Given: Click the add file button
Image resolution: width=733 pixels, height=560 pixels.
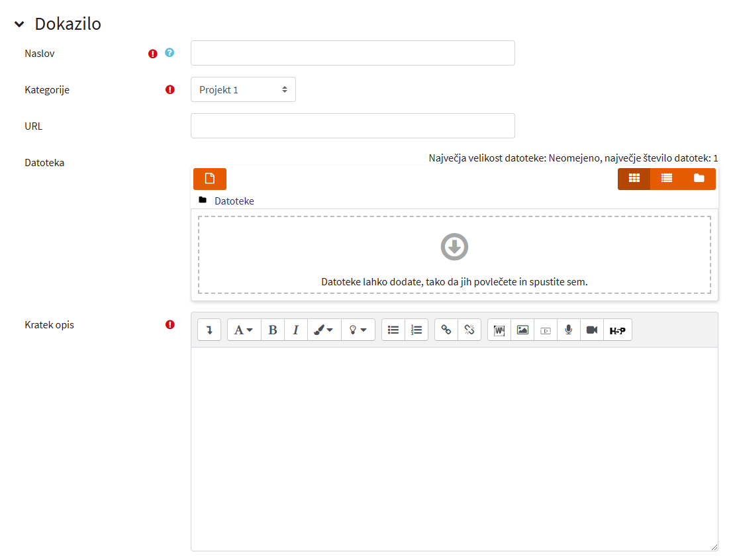Looking at the screenshot, I should (x=210, y=179).
